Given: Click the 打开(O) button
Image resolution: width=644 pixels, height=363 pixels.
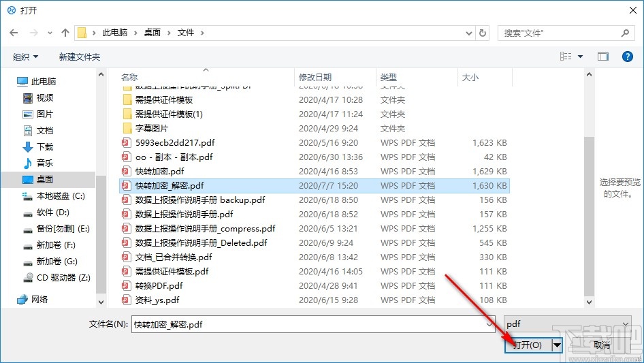Looking at the screenshot, I should [528, 345].
